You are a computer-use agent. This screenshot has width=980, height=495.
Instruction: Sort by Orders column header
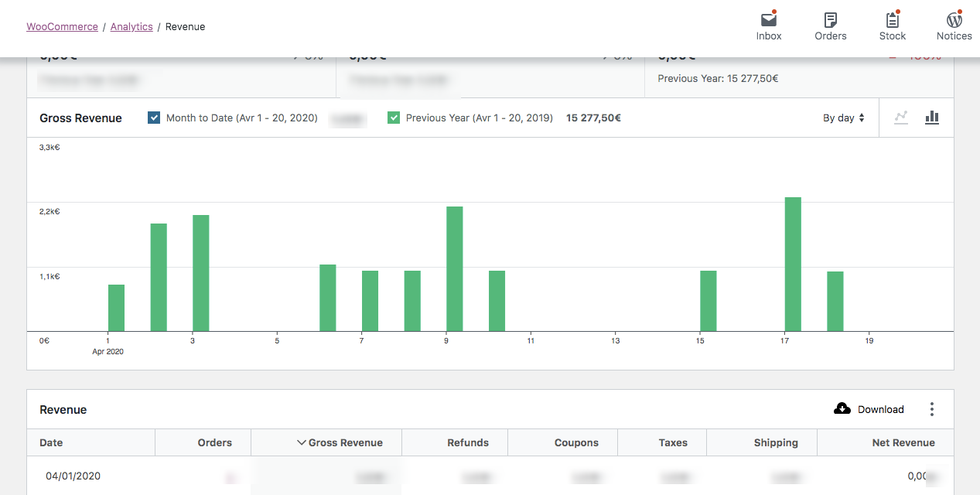pos(214,443)
